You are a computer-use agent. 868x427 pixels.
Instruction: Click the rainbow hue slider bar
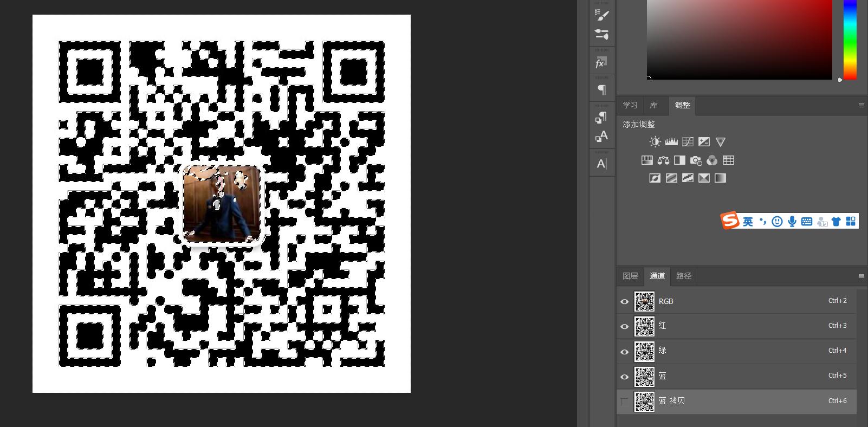850,40
